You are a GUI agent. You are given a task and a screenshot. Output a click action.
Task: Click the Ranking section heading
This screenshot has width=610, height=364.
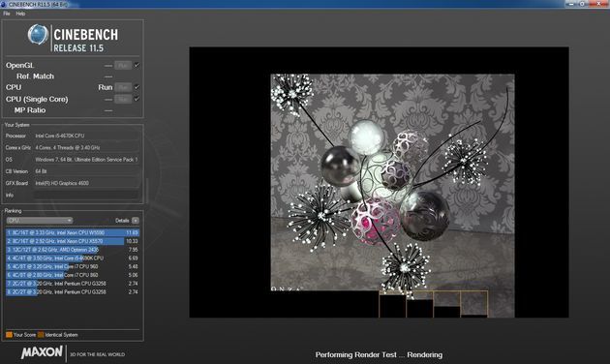click(x=13, y=211)
